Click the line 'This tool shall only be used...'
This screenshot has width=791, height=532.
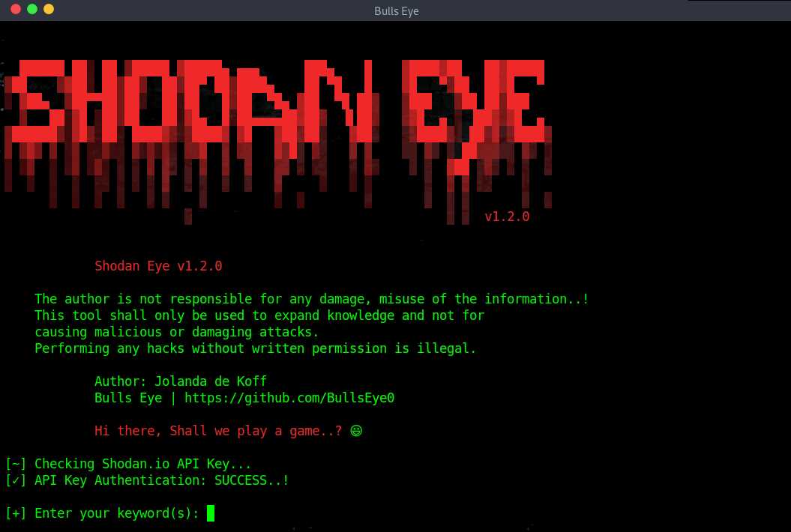pyautogui.click(x=259, y=315)
